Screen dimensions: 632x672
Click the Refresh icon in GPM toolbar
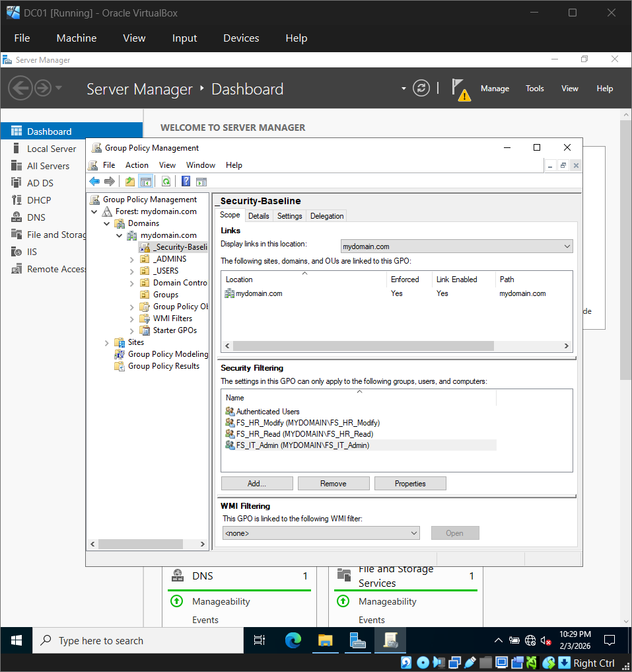coord(166,182)
